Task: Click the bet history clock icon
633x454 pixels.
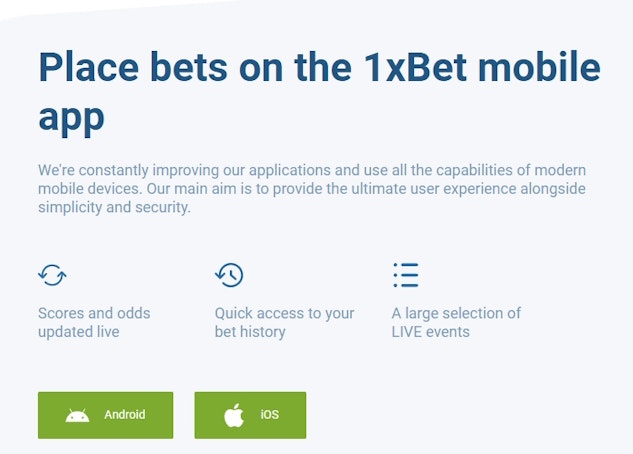Action: click(229, 275)
